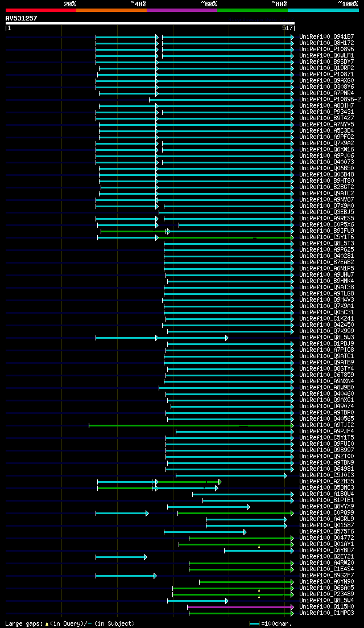Select label UniRef100_A6N1P5
This screenshot has width=364, height=628.
point(327,269)
